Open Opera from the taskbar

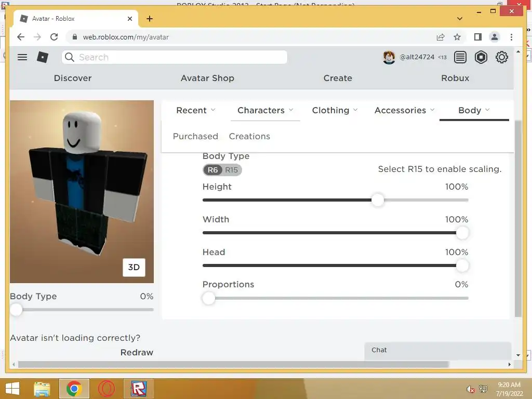pos(106,389)
